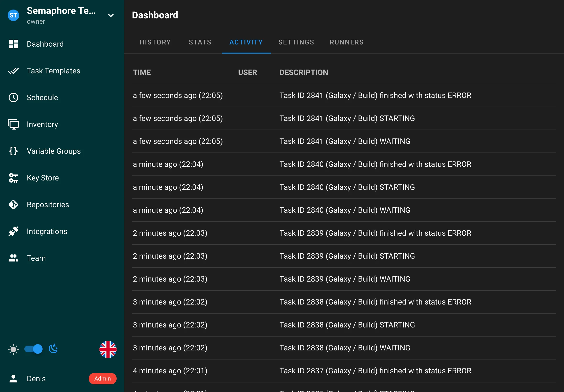Toggle the dark mode switch
Image resolution: width=564 pixels, height=392 pixels.
pos(33,349)
